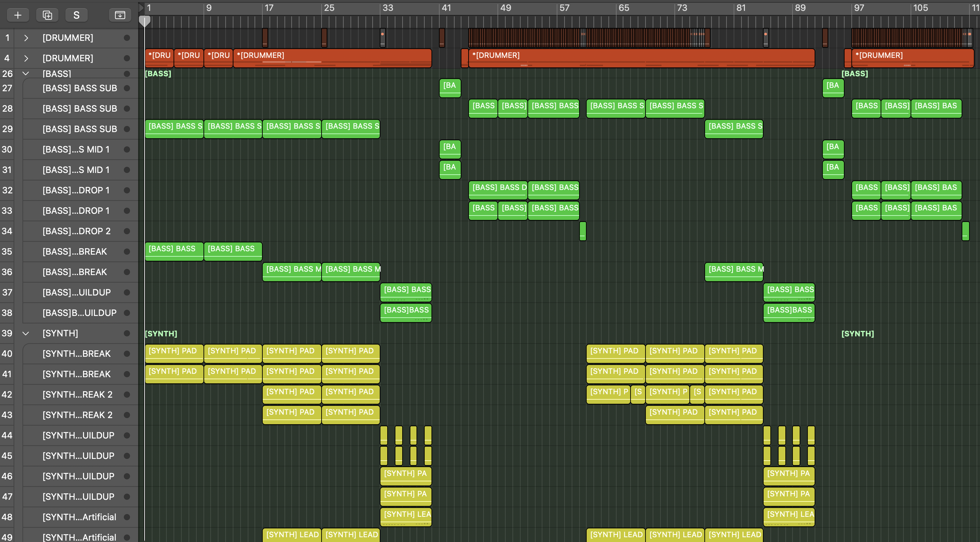Select track 40 SYNTH BREAK header
Screen dimensions: 980x542
(80, 354)
